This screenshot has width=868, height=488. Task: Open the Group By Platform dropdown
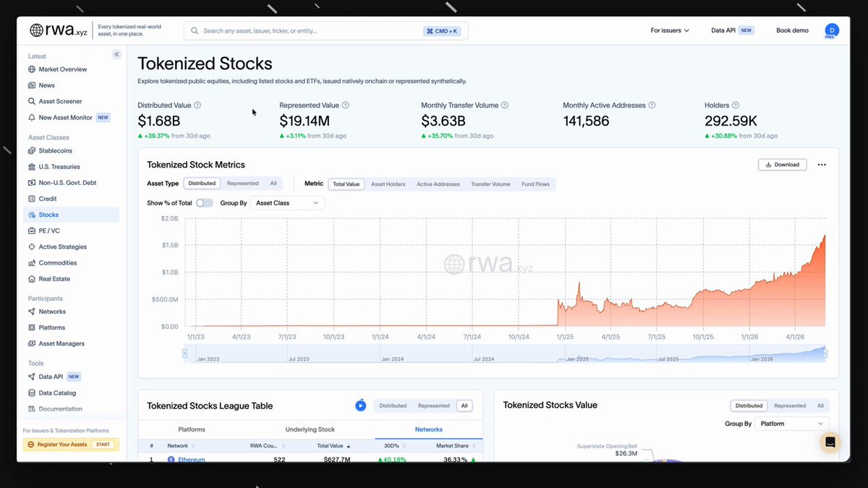[791, 424]
